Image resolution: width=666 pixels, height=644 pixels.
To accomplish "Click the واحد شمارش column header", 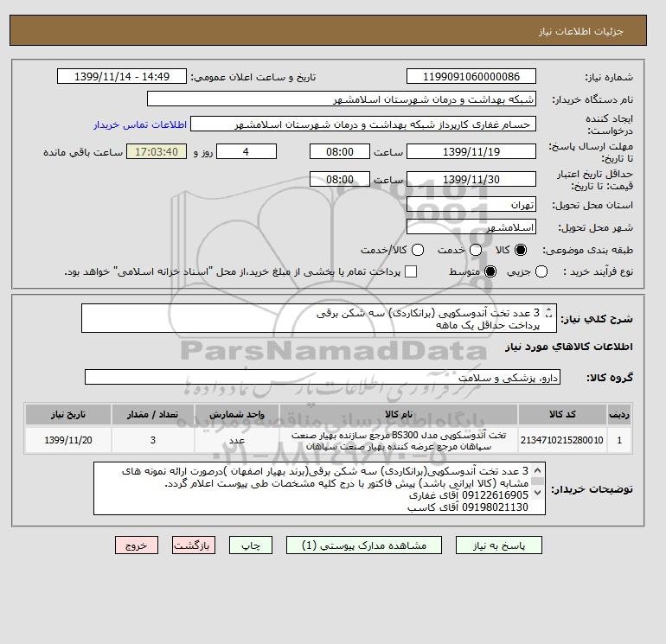I will [237, 414].
